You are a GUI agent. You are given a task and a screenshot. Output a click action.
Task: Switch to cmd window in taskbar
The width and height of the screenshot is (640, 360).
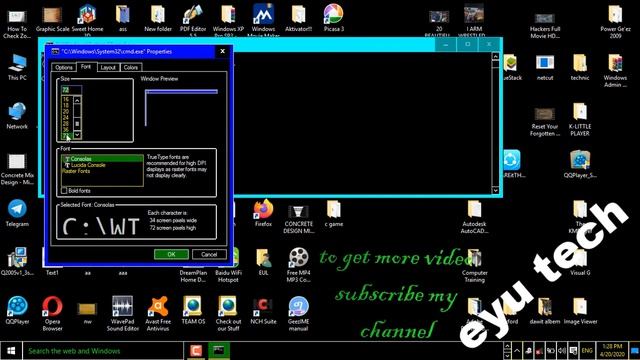coord(219,351)
